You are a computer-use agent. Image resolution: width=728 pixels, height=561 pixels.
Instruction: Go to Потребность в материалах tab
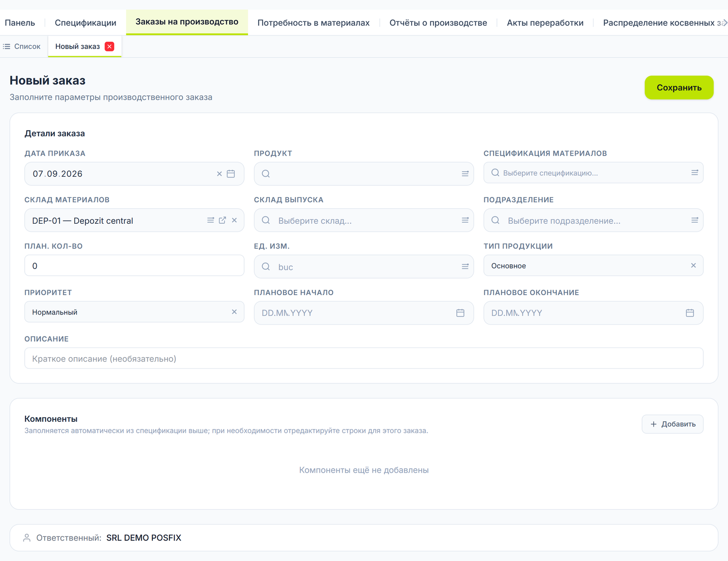coord(314,23)
